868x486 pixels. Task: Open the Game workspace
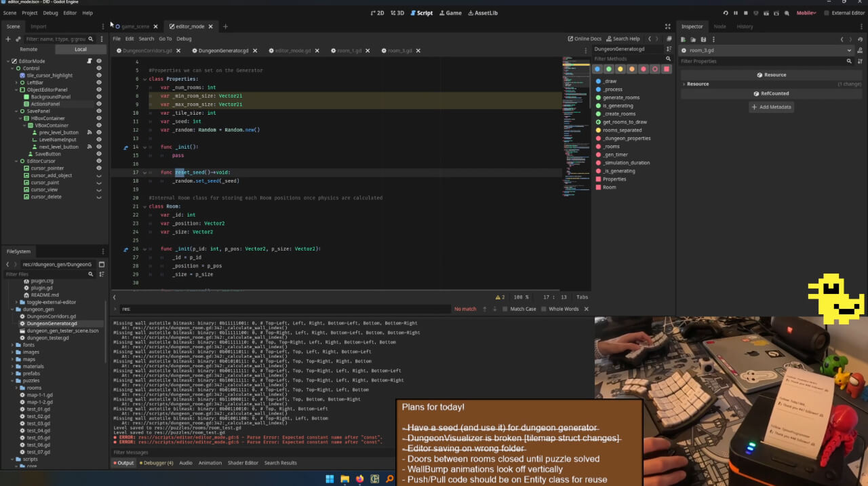pyautogui.click(x=450, y=13)
